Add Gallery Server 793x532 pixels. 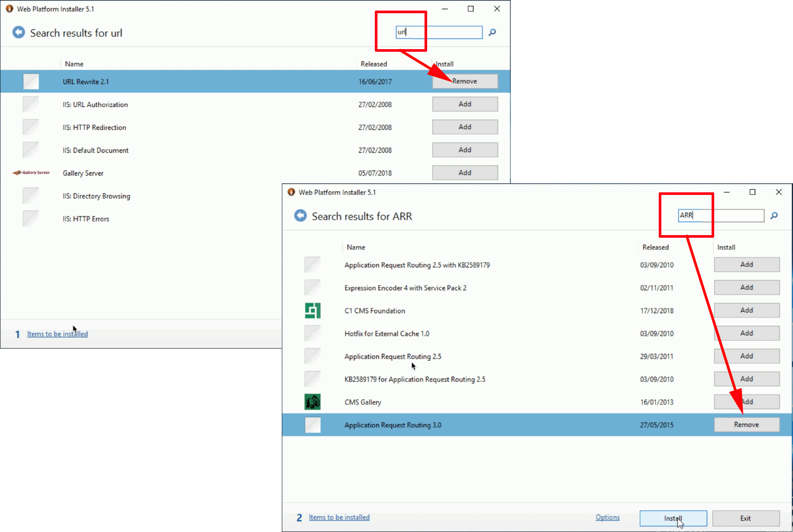coord(465,173)
